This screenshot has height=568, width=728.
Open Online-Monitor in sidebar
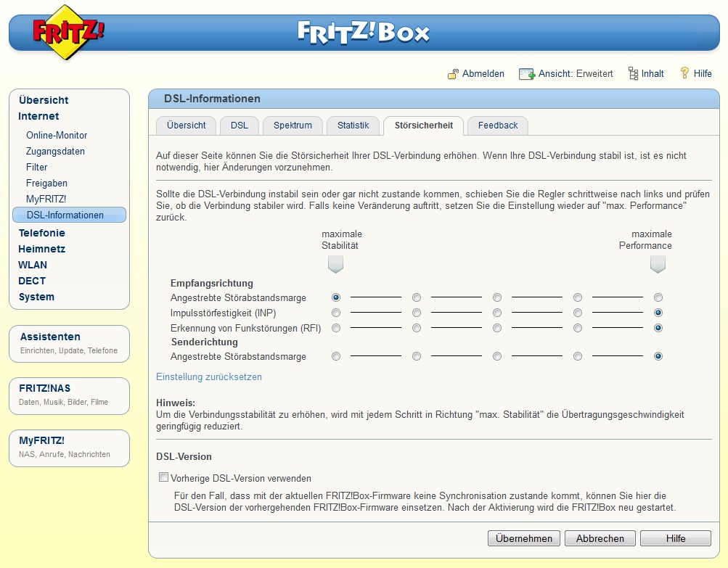tap(57, 135)
